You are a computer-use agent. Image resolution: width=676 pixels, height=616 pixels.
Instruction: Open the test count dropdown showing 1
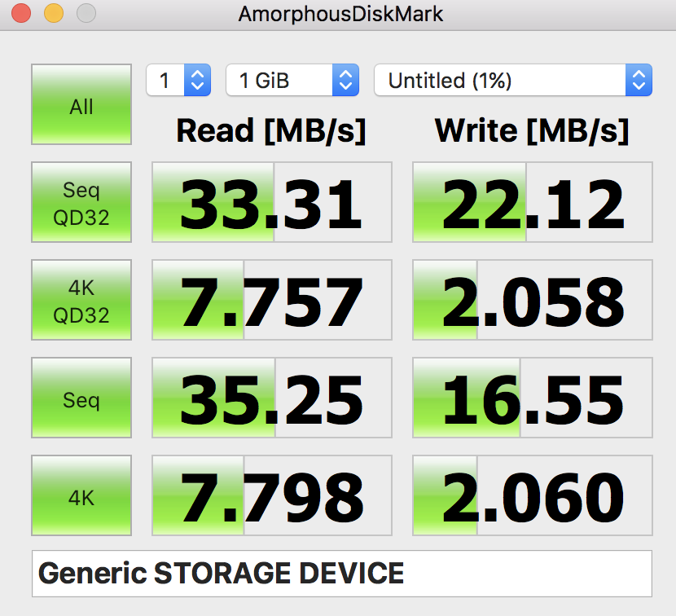[x=178, y=80]
